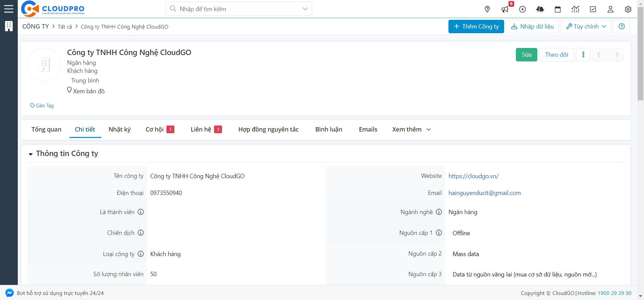The width and height of the screenshot is (644, 300).
Task: Open the reports chart icon
Action: pos(575,9)
